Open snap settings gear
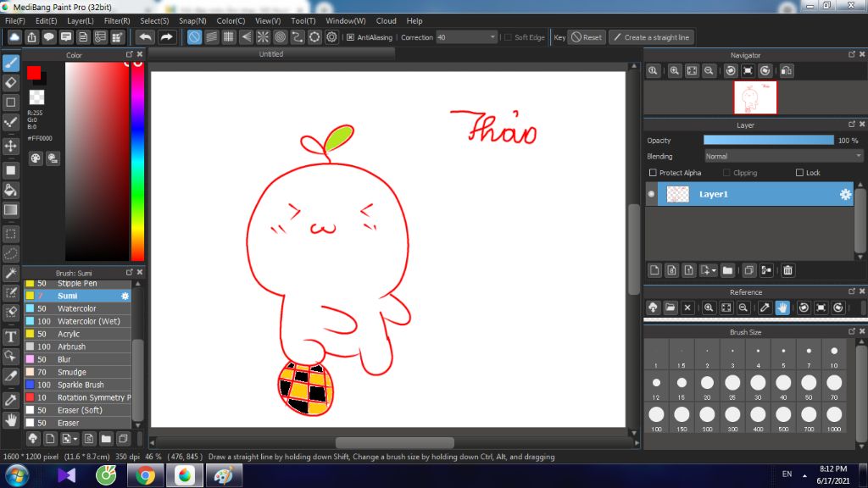Image resolution: width=868 pixels, height=488 pixels. (331, 37)
